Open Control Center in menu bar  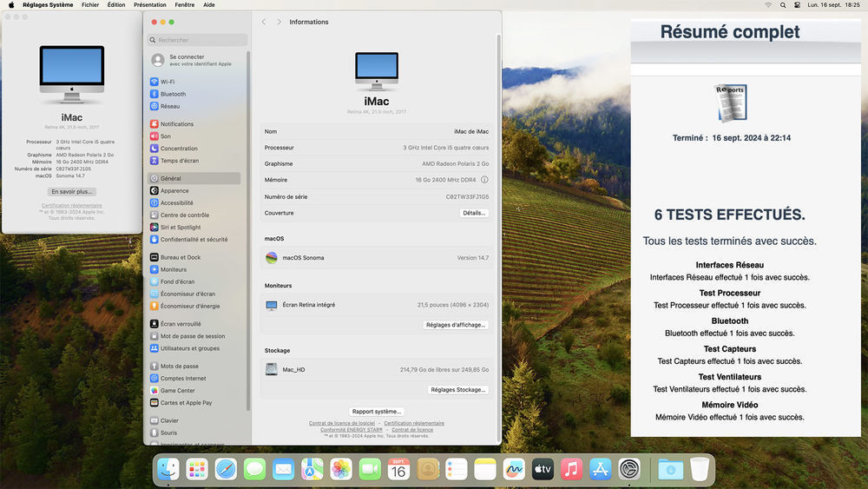pyautogui.click(x=798, y=5)
